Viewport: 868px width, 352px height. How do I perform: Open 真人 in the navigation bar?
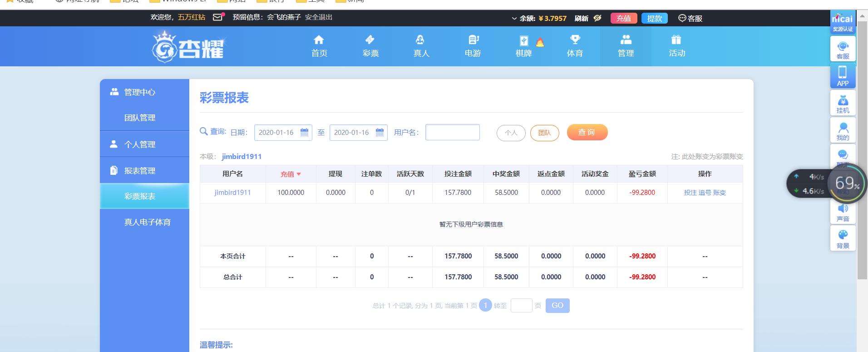point(421,46)
